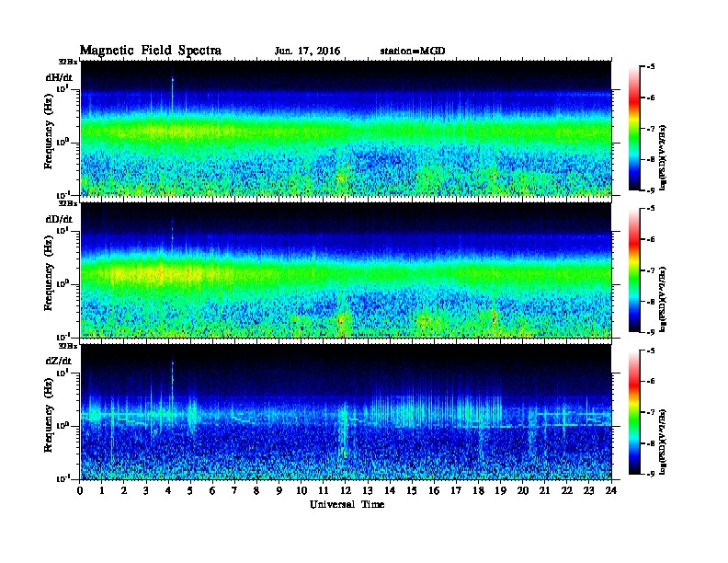Click hour 1 on the time axis
728x563 pixels.
coord(102,491)
